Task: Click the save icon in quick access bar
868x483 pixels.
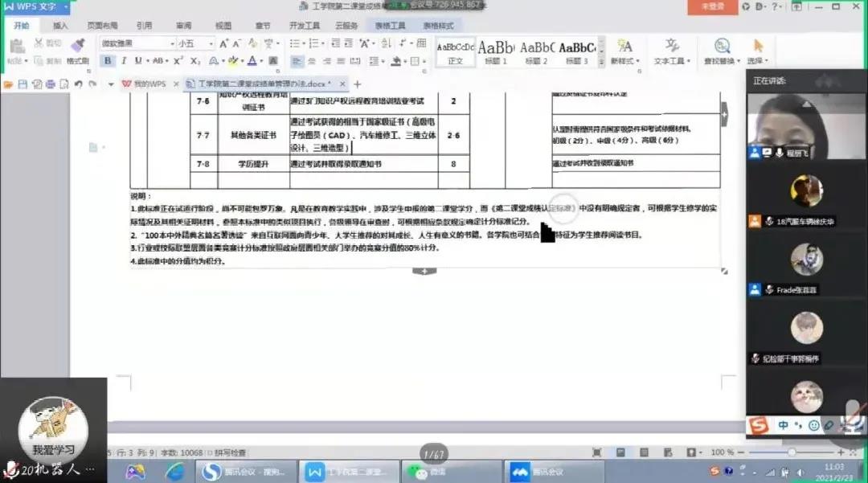Action: tap(23, 84)
